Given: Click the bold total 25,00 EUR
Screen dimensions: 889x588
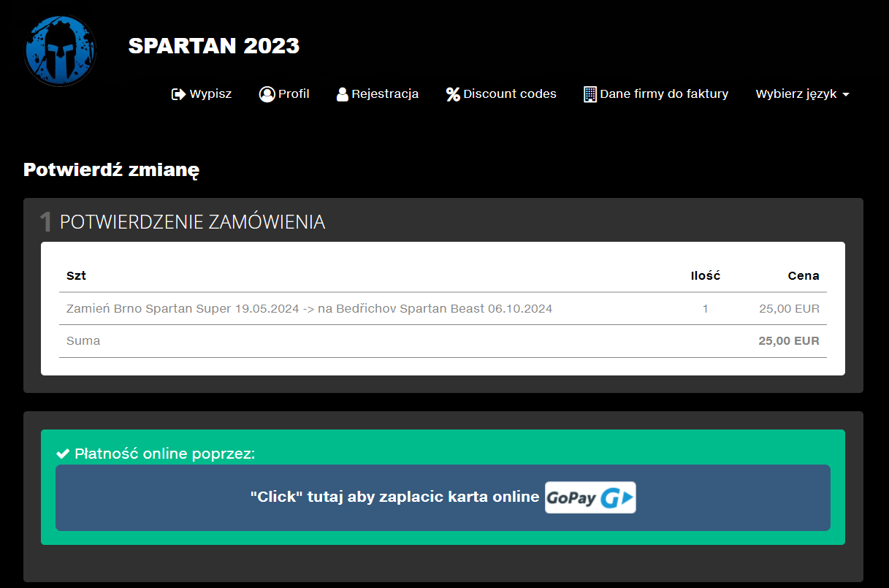Looking at the screenshot, I should coord(789,340).
